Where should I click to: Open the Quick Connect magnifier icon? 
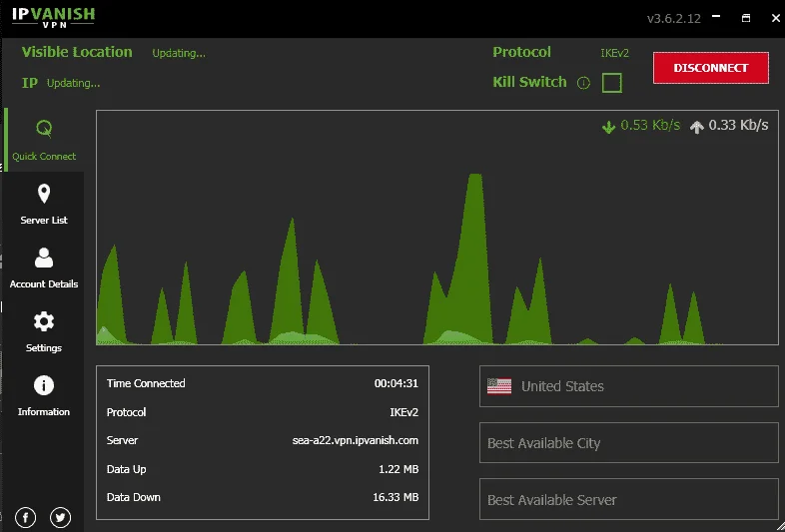44,129
